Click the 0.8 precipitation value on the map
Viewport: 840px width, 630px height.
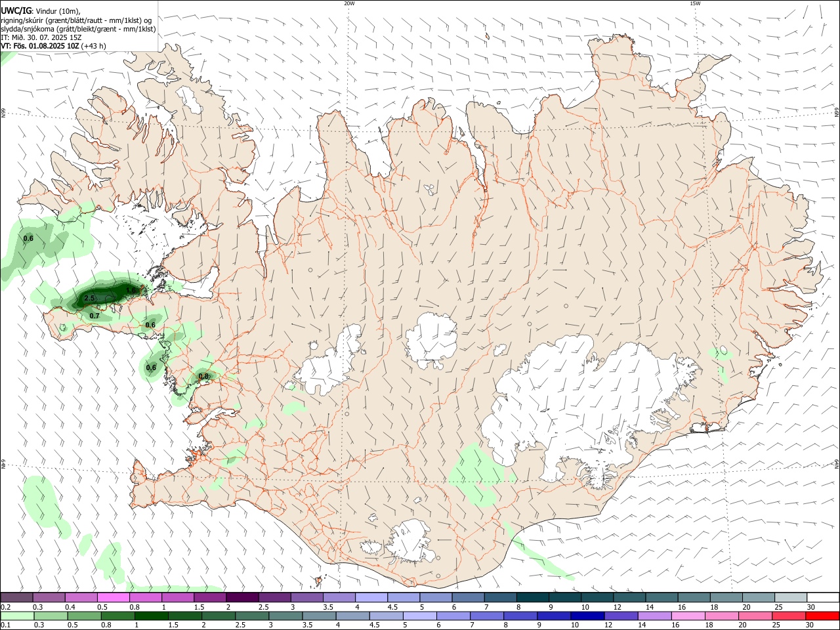[203, 377]
